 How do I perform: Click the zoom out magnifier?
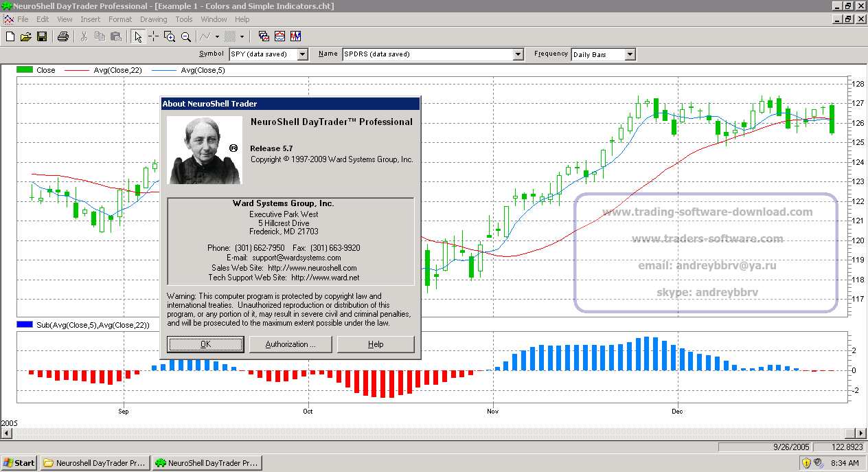coord(185,36)
